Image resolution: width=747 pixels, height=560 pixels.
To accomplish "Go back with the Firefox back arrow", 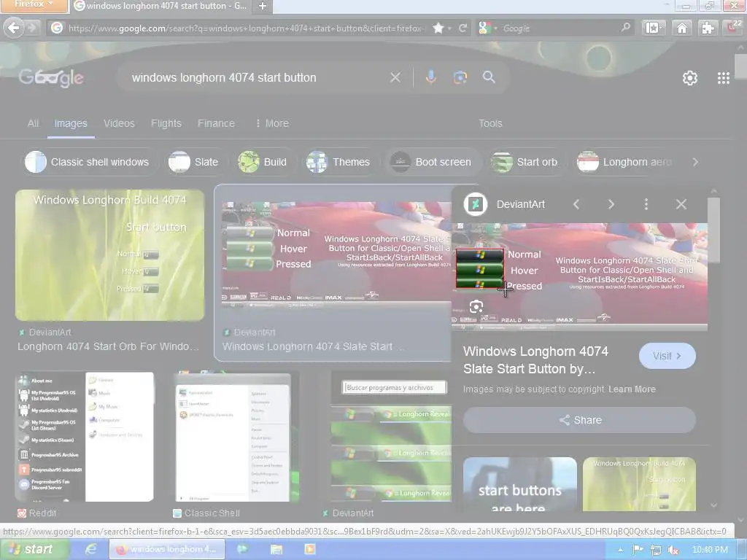I will coord(14,28).
